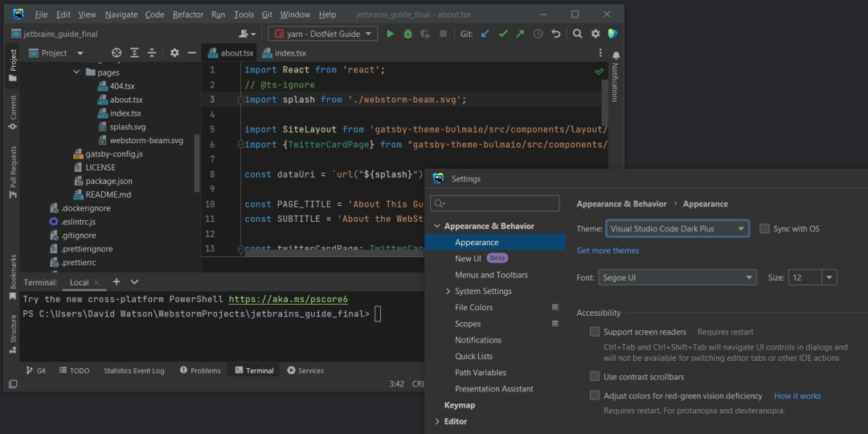Switch to about.tsx editor tab

pyautogui.click(x=230, y=53)
